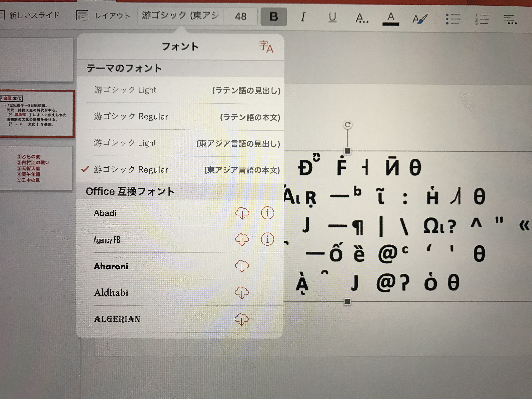532x399 pixels.
Task: Open the font color picker
Action: point(391,18)
